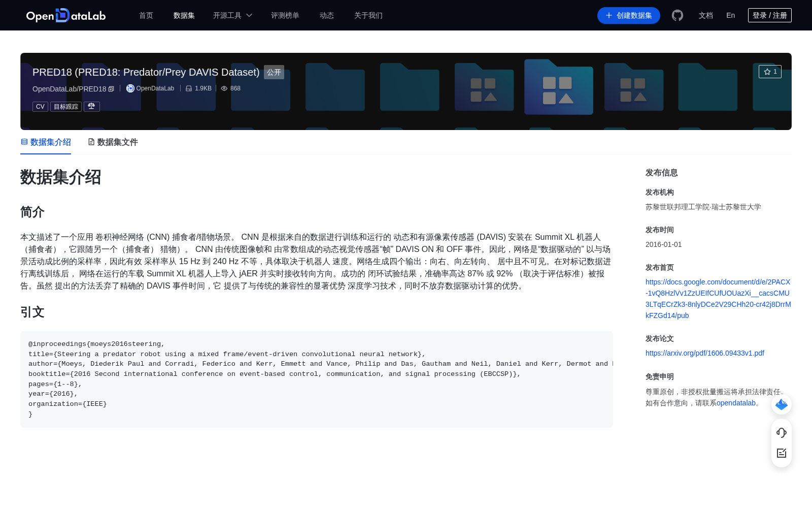Open 动态 in the navigation bar
This screenshot has height=508, width=812.
click(x=327, y=15)
